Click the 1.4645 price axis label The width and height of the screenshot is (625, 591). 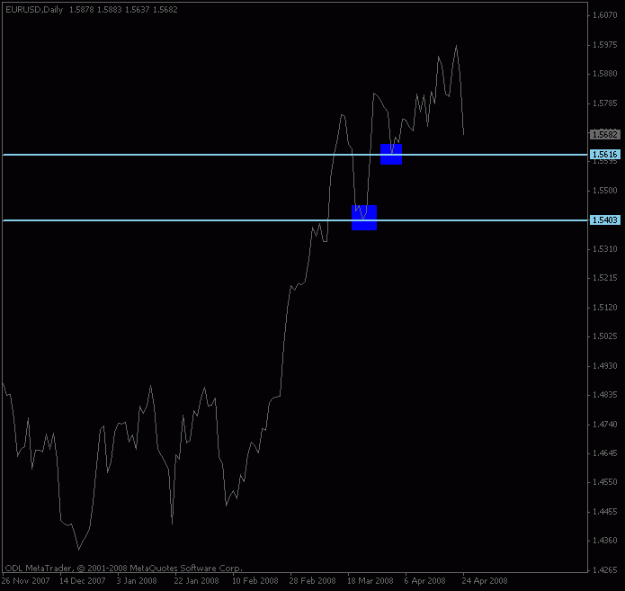coord(605,453)
